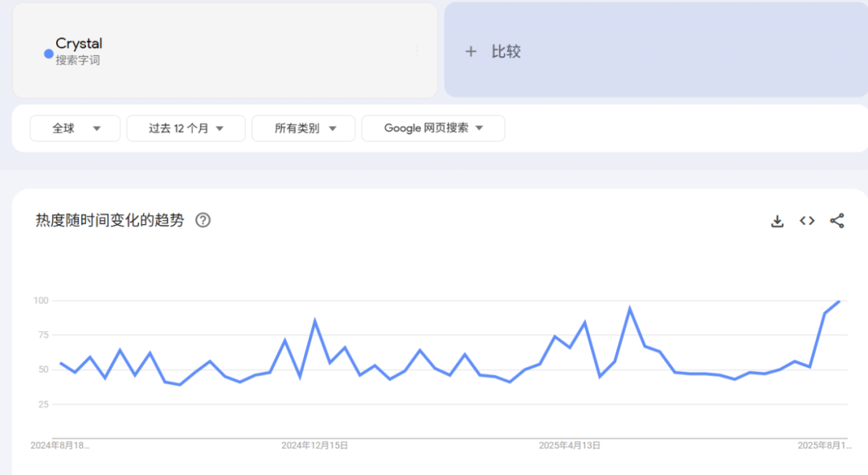Edit the Crystal search term field

tap(79, 43)
